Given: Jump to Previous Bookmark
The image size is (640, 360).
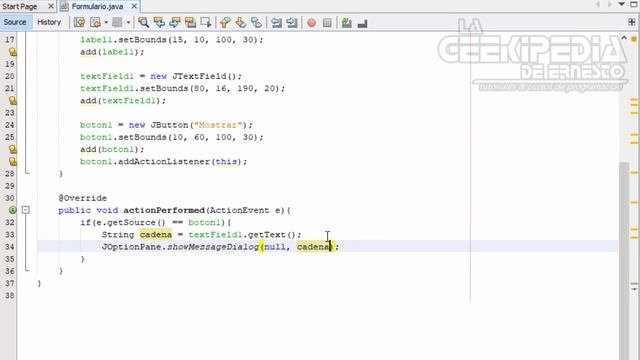Looking at the screenshot, I should (225, 22).
